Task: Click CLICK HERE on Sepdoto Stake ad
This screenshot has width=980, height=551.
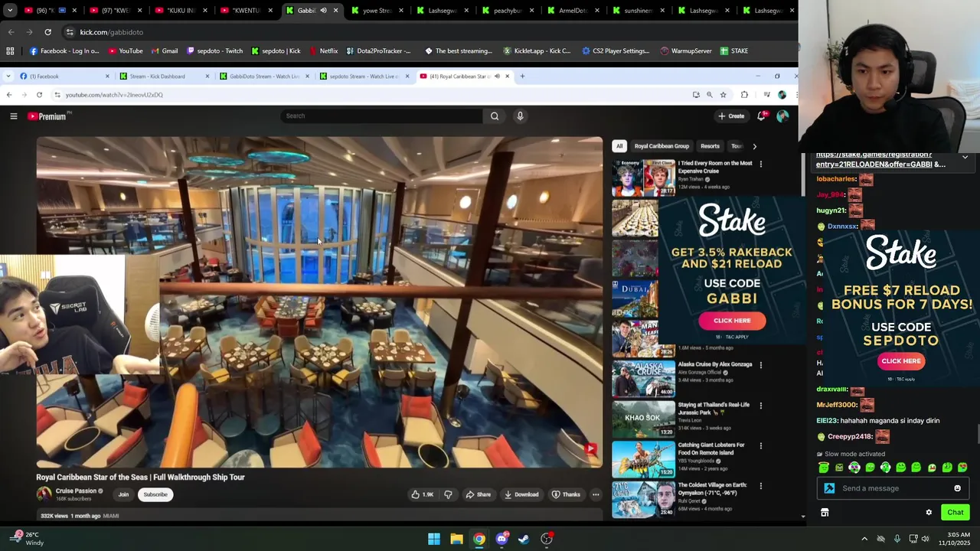Action: [901, 361]
